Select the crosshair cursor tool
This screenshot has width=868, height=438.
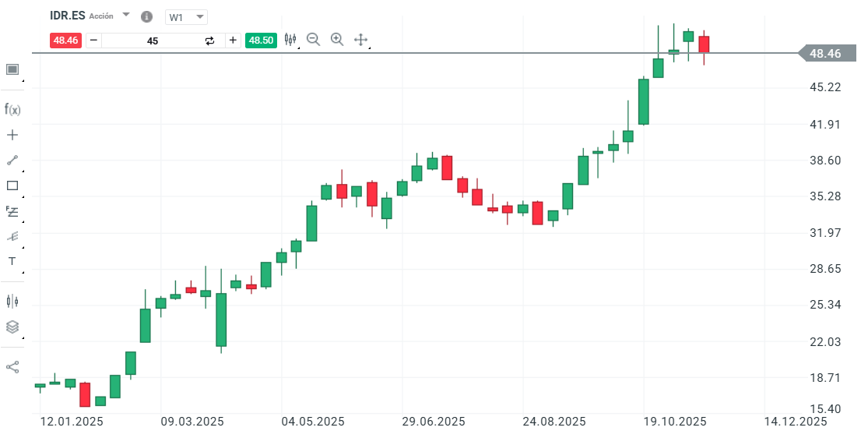pos(12,135)
